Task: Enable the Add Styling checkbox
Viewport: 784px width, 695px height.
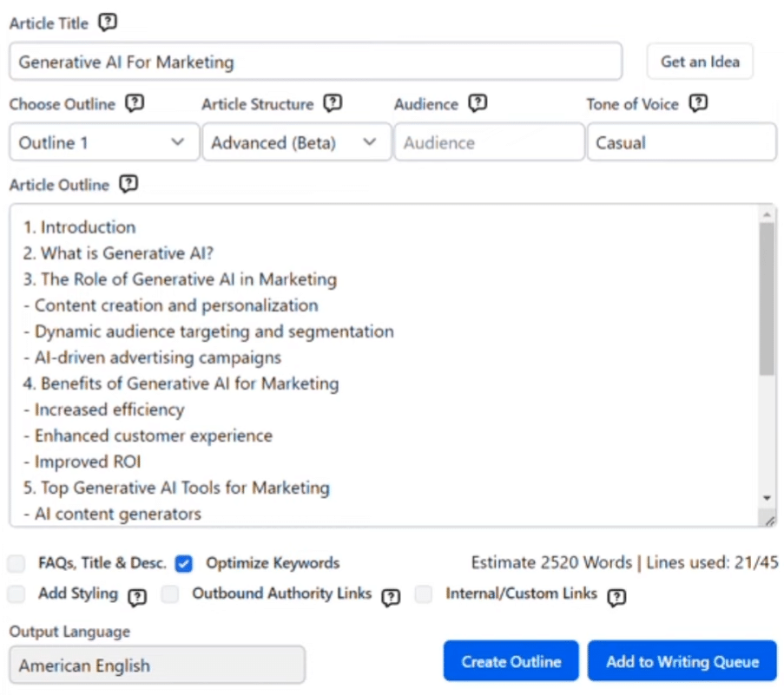Action: click(16, 594)
